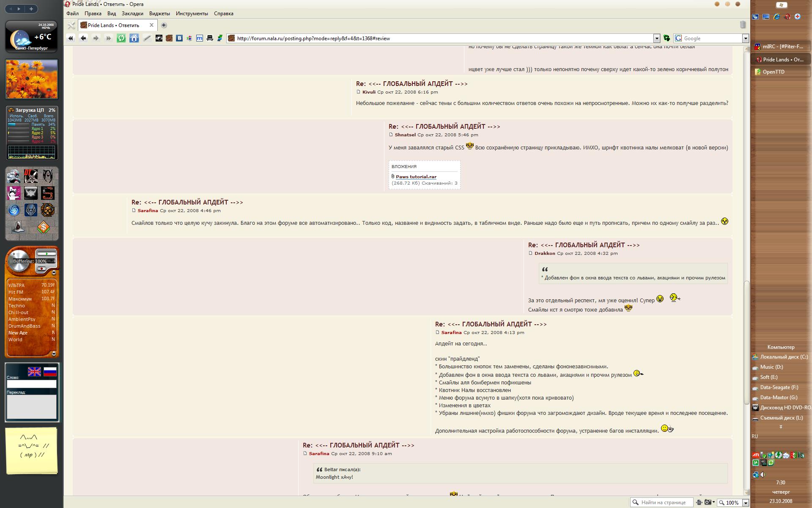The height and width of the screenshot is (508, 812).
Task: Select the British flag language option
Action: [34, 372]
